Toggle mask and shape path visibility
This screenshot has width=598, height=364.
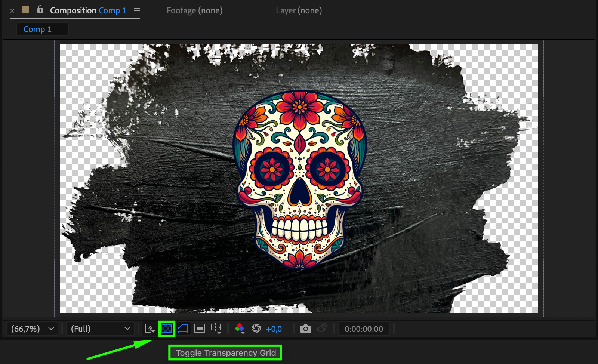point(183,329)
